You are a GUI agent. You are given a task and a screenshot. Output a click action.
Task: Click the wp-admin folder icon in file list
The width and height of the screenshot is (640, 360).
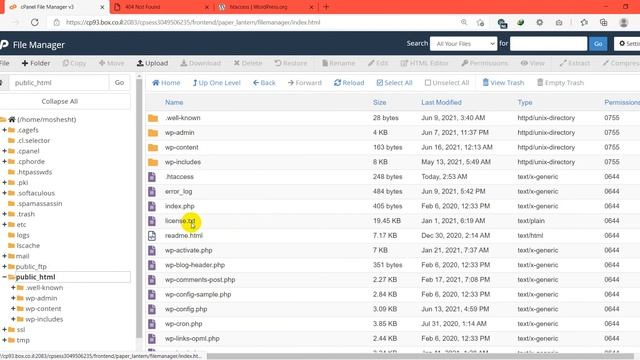(153, 133)
